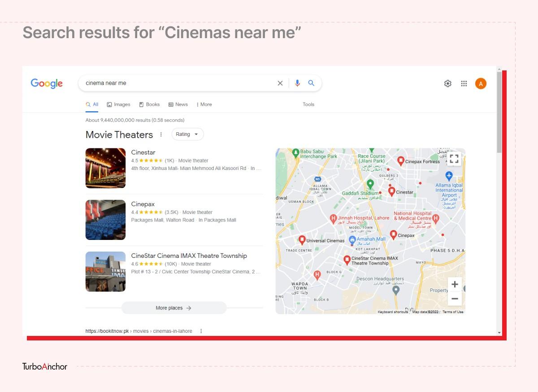Zoom out on the map
The image size is (538, 392).
coord(455,298)
